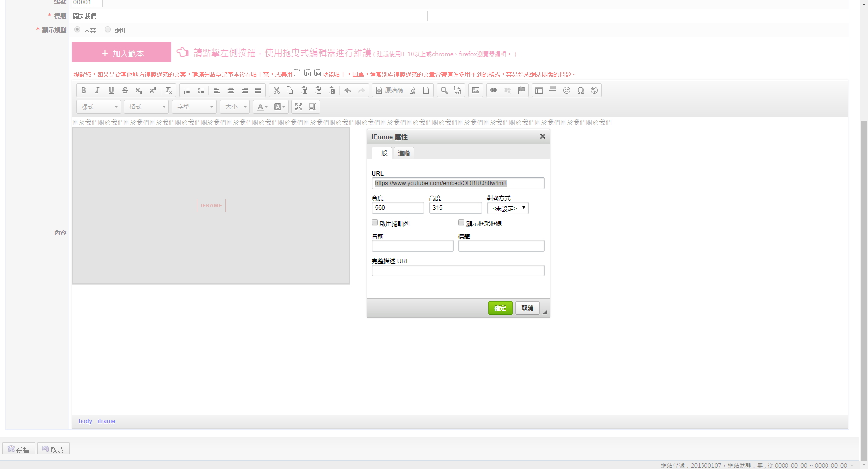Screen dimensions: 868x469
Task: Insert a numbered list
Action: [187, 90]
